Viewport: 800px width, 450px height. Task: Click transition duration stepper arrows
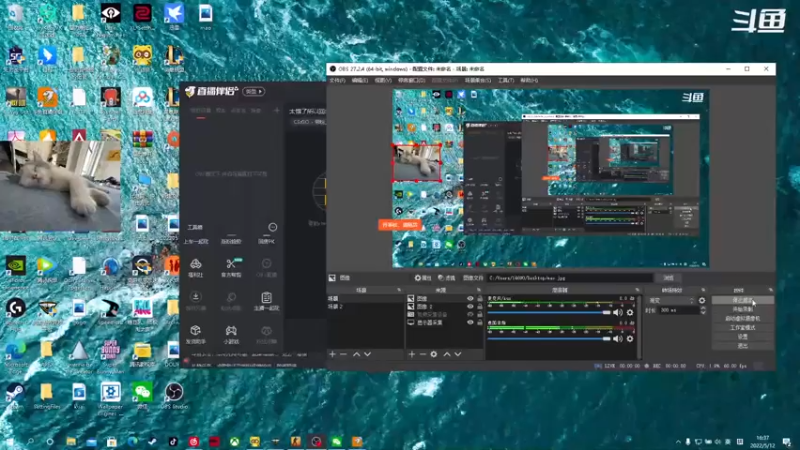703,310
